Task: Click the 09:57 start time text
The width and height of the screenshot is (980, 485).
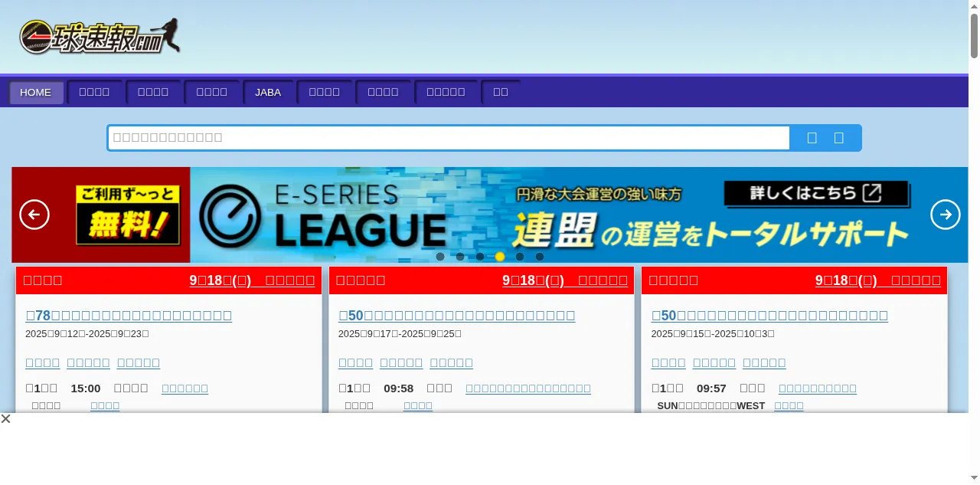Action: [711, 388]
